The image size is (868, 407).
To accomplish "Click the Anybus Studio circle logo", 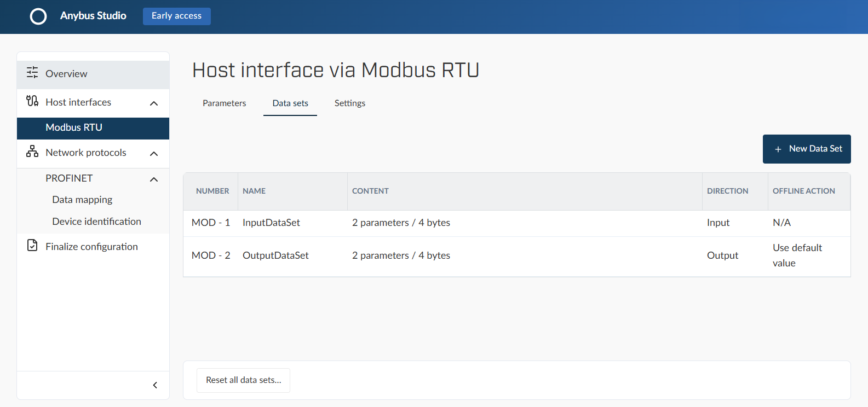I will click(x=38, y=16).
